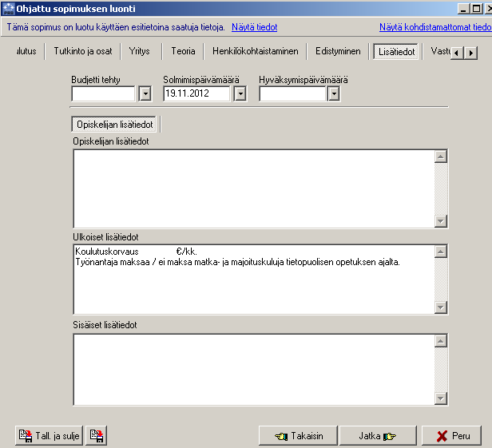The image size is (492, 448).
Task: Click the app icon in the title bar
Action: tap(8, 9)
